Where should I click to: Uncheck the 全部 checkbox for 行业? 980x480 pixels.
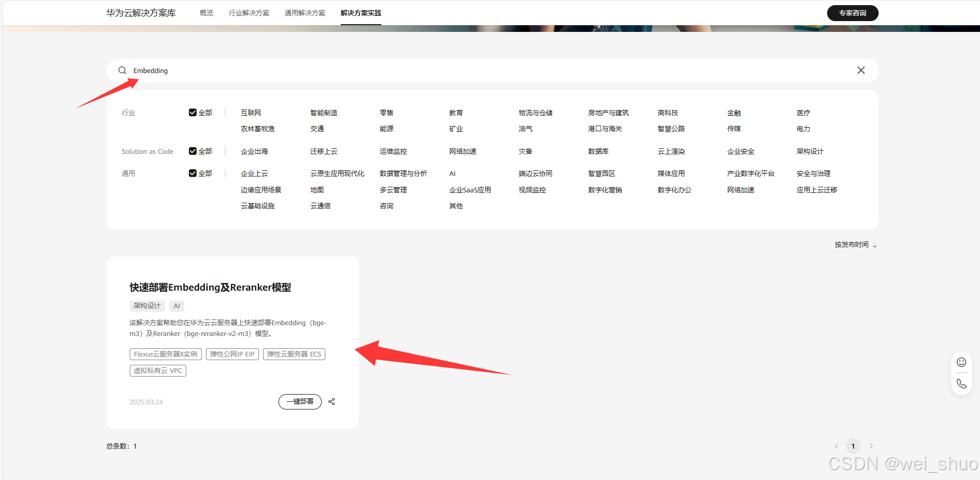pos(193,112)
